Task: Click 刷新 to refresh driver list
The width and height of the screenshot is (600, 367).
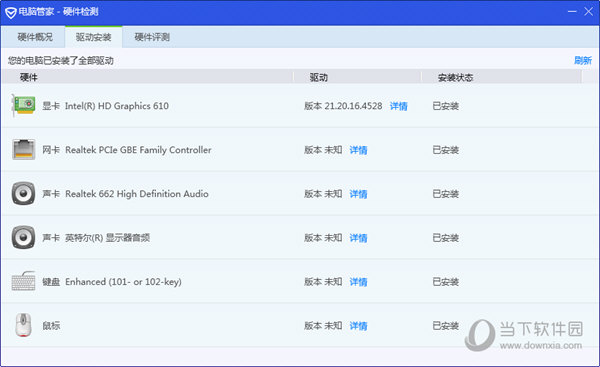Action: (x=583, y=60)
